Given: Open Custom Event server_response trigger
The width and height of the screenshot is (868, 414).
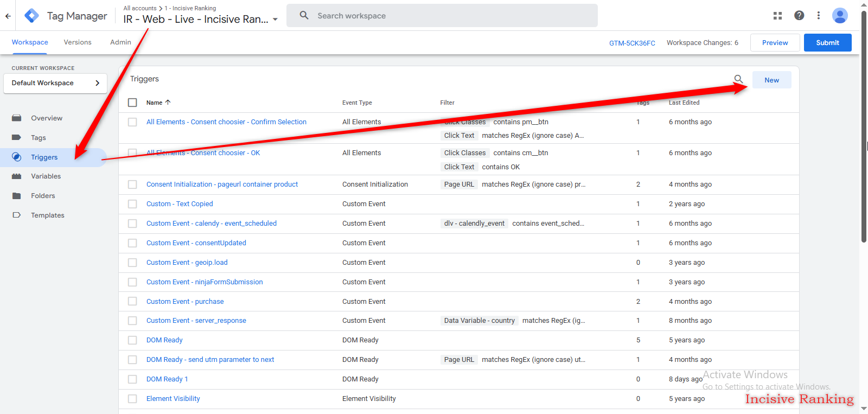Looking at the screenshot, I should pos(196,321).
